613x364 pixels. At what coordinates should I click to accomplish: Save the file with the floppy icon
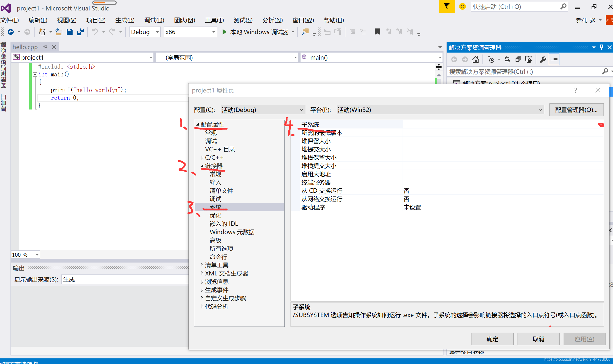[70, 32]
